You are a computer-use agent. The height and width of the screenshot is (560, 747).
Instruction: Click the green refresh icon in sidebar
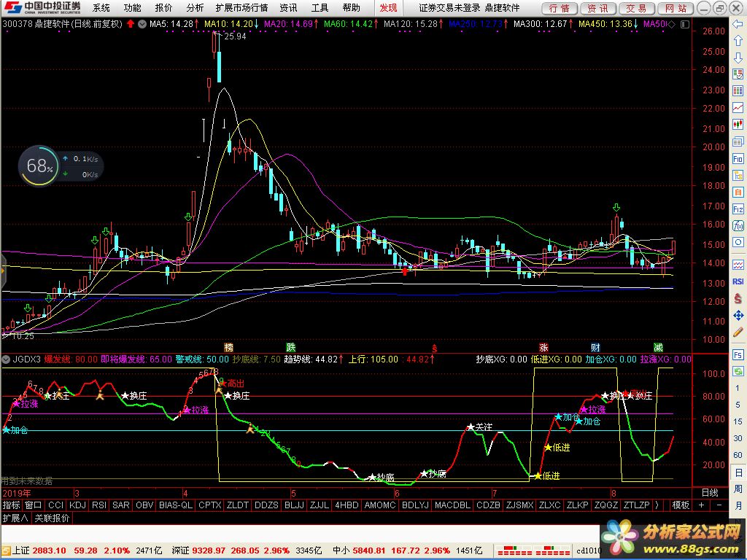click(738, 371)
